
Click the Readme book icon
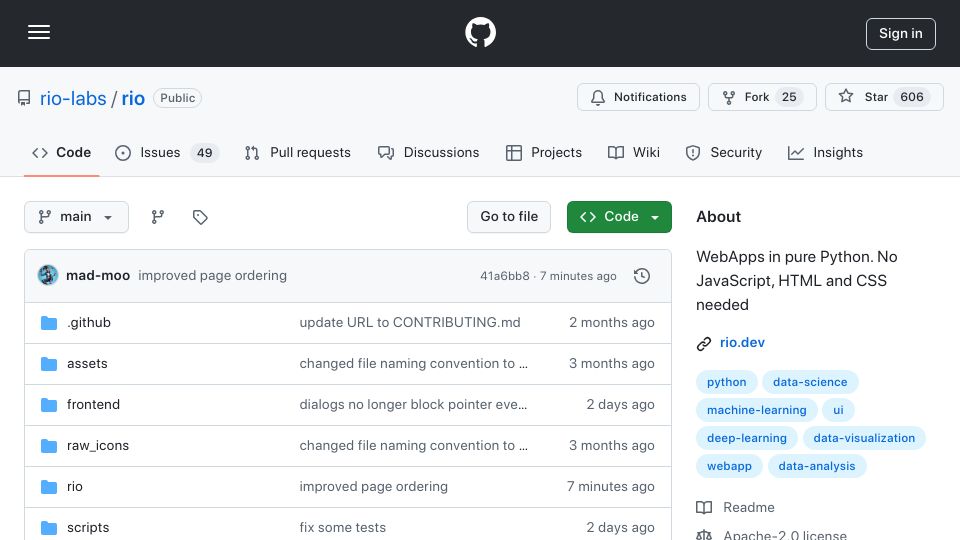(x=704, y=508)
